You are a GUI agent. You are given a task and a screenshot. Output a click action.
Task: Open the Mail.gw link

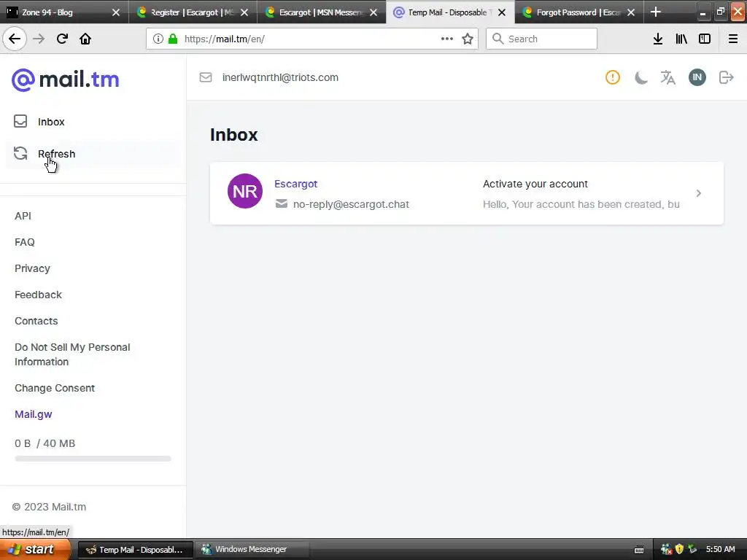(34, 414)
